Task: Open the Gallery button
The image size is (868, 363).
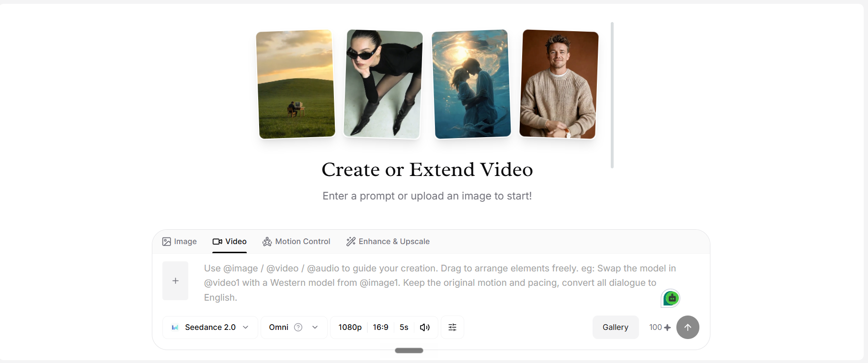Action: pos(616,328)
